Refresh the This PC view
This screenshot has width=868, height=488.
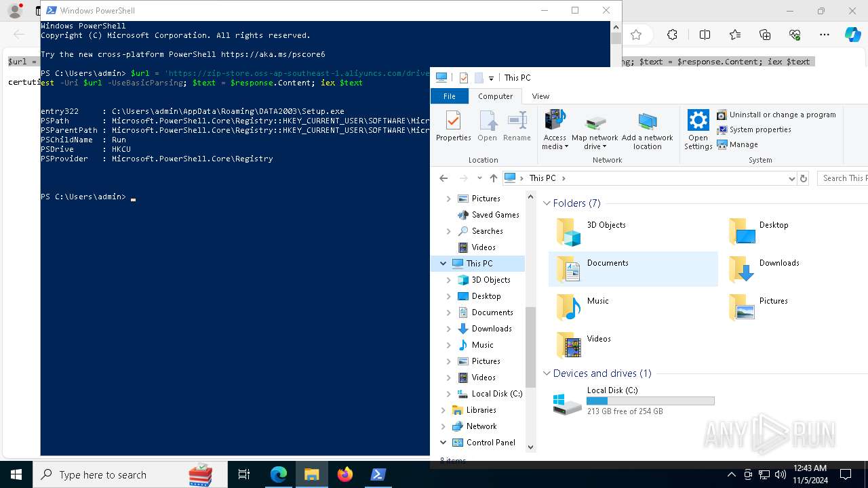point(804,178)
